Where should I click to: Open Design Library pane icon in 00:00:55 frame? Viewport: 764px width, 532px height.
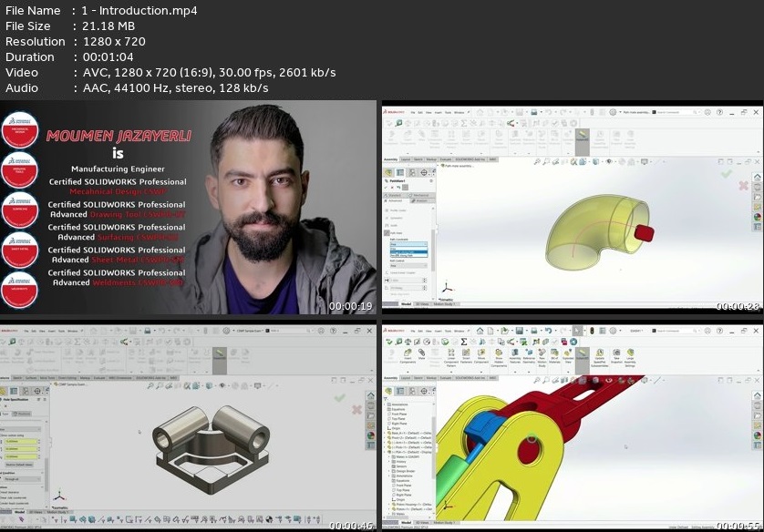758,405
